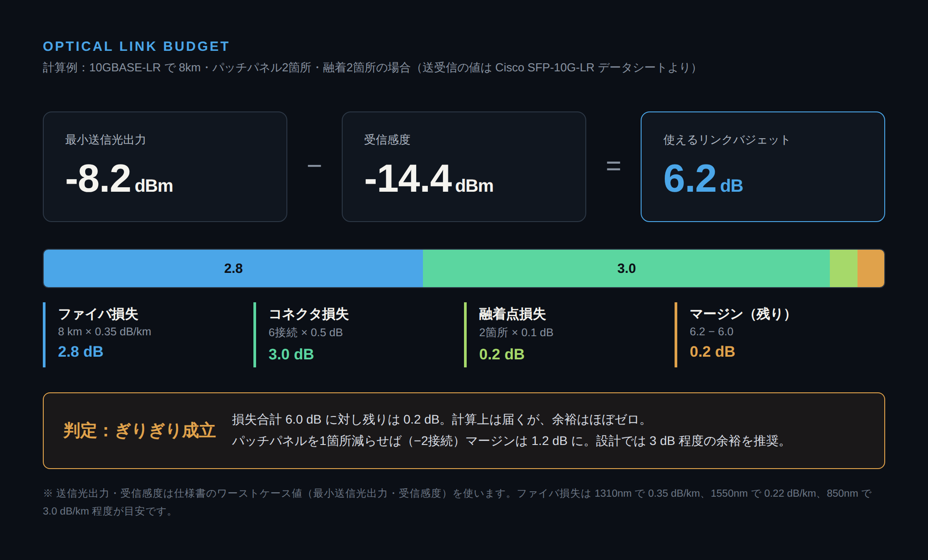Click the 損失合計 6.0 dB verdict sentence

click(440, 420)
